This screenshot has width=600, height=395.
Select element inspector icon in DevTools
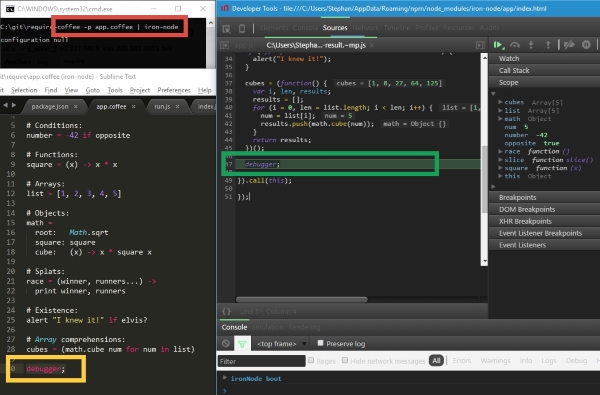[226, 29]
